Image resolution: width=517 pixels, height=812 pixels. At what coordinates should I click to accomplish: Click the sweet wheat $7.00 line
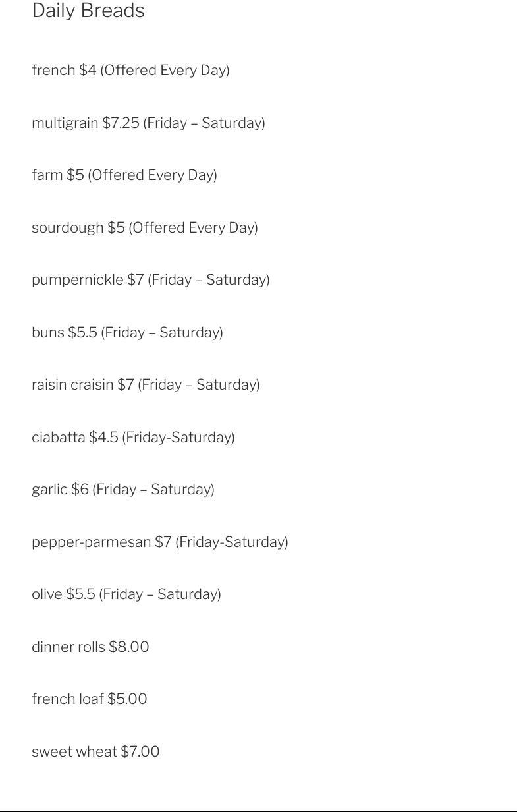point(95,751)
